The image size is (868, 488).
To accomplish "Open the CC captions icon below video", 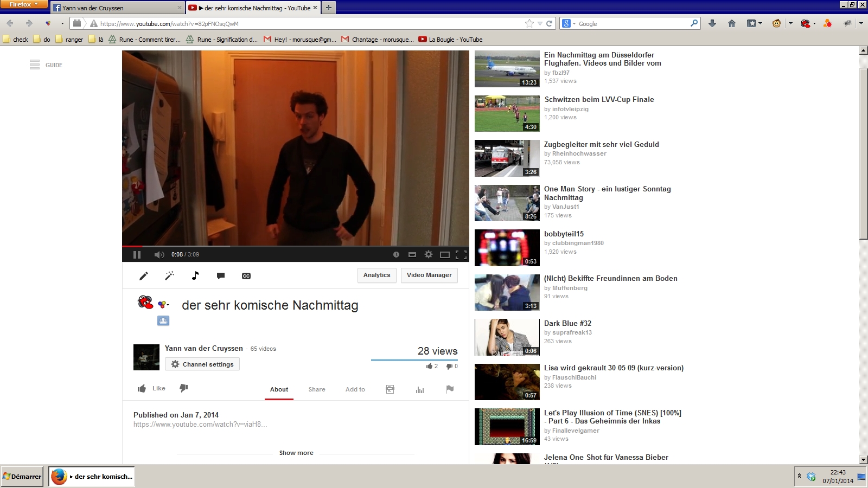I will tap(246, 276).
